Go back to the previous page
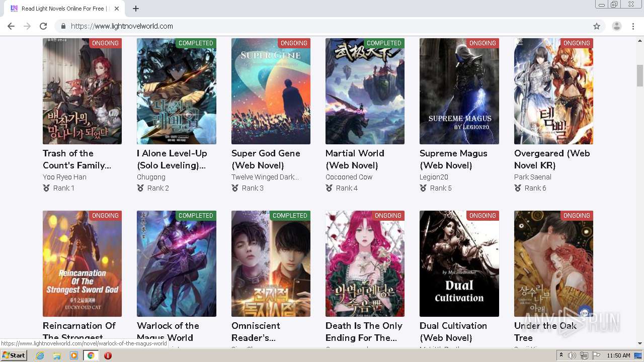The height and width of the screenshot is (362, 644). pos(11,26)
